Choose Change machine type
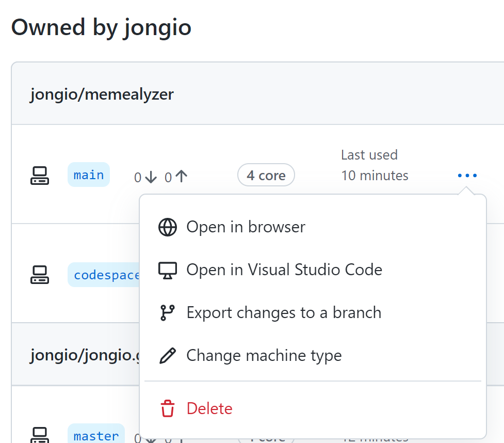The image size is (504, 443). click(x=265, y=355)
